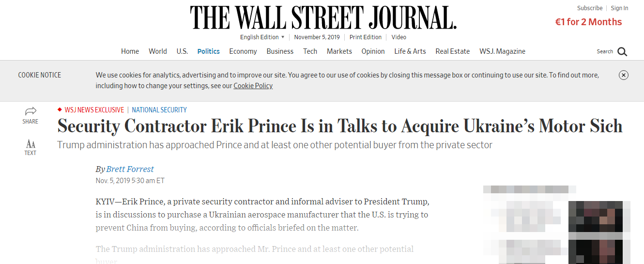
Task: Click the search magnifying glass icon
Action: click(x=622, y=52)
